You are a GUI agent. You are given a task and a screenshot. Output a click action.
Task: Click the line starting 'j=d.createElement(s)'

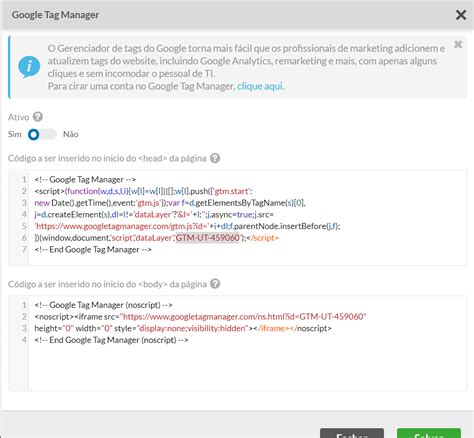(x=154, y=214)
